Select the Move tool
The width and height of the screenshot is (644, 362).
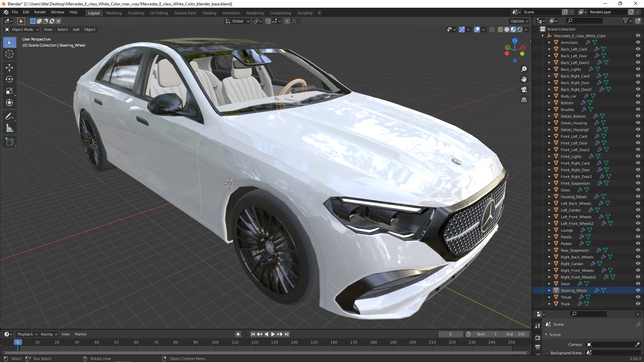click(9, 68)
